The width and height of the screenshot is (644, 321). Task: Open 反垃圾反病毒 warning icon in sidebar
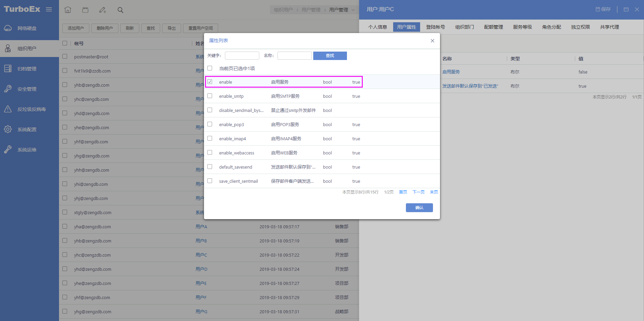8,109
